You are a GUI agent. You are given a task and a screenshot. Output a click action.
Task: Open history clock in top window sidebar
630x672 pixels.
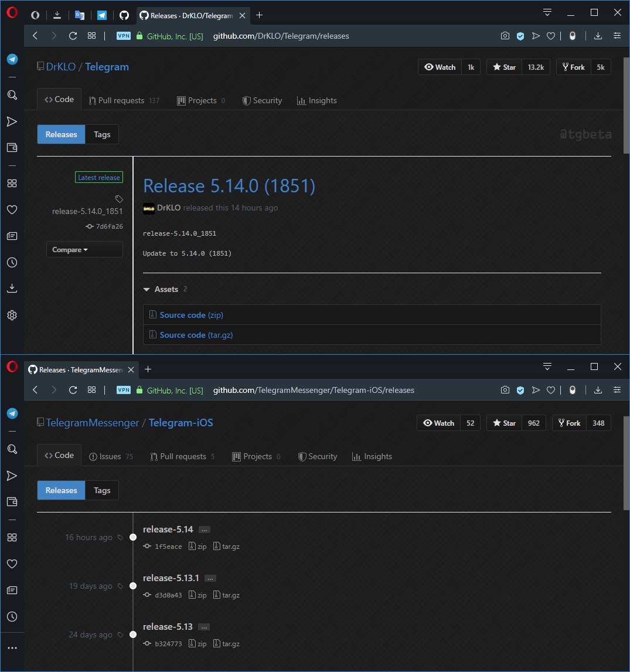tap(12, 262)
